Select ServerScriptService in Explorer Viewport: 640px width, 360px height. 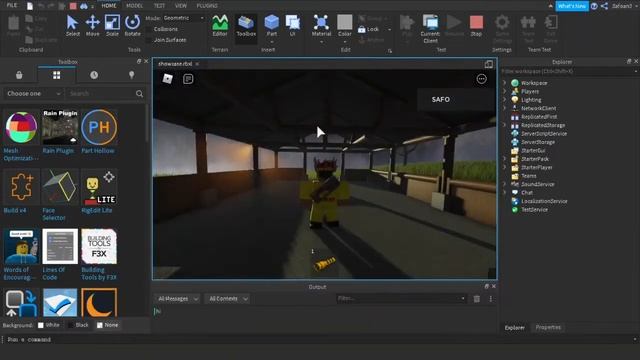click(x=539, y=133)
